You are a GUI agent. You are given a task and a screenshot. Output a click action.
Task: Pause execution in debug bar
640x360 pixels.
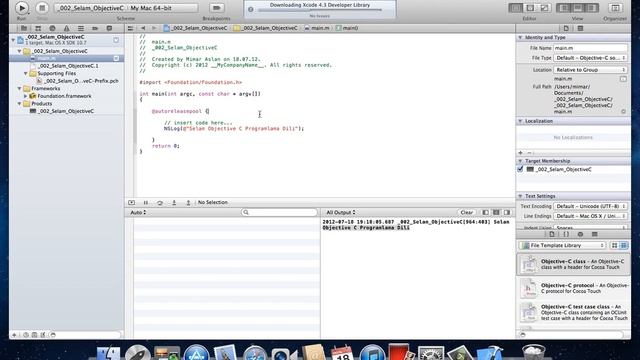[146, 202]
